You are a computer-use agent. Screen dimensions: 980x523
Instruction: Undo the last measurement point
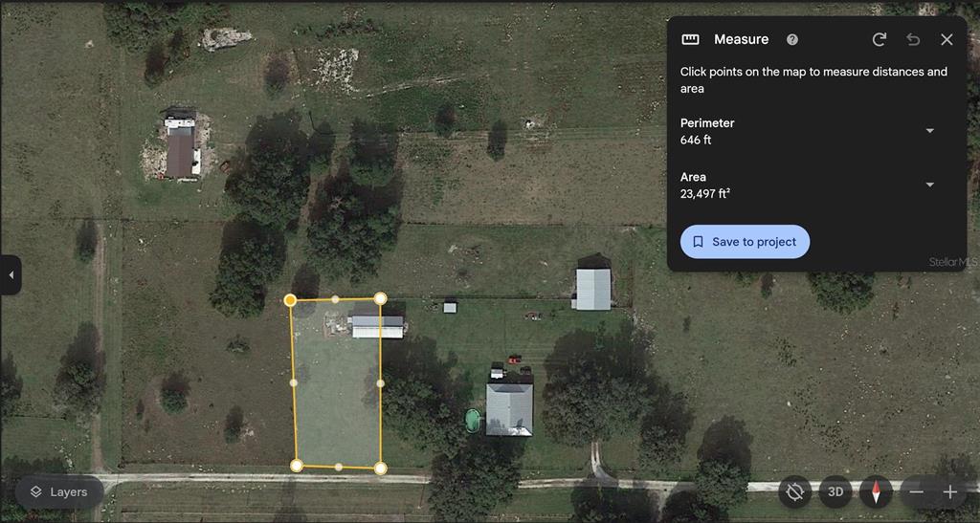point(913,39)
